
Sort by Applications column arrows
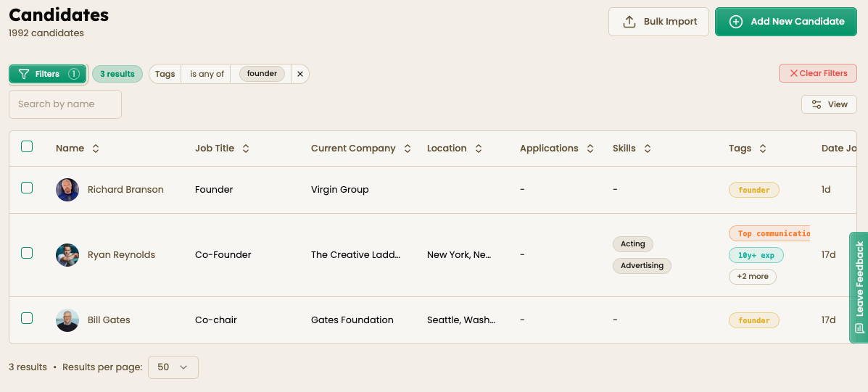pos(590,149)
